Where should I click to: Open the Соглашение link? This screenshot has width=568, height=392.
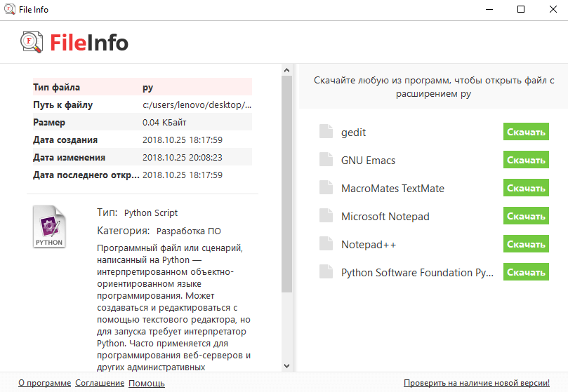(100, 383)
